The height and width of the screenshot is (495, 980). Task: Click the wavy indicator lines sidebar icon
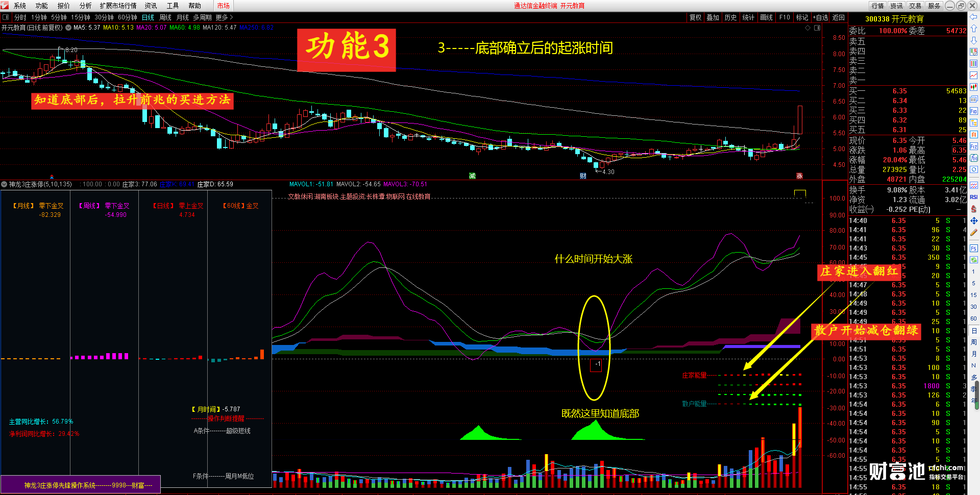click(x=973, y=185)
